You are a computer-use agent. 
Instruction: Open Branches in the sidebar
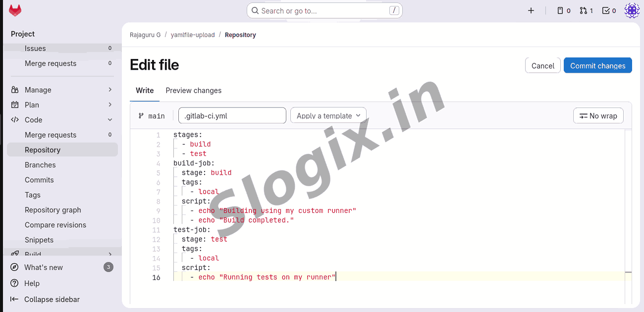pyautogui.click(x=40, y=165)
